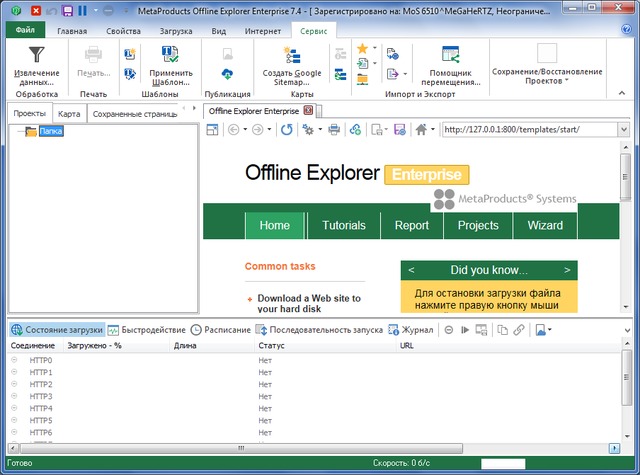This screenshot has width=640, height=475.
Task: Open the Загрузка ribbon tab
Action: click(176, 32)
